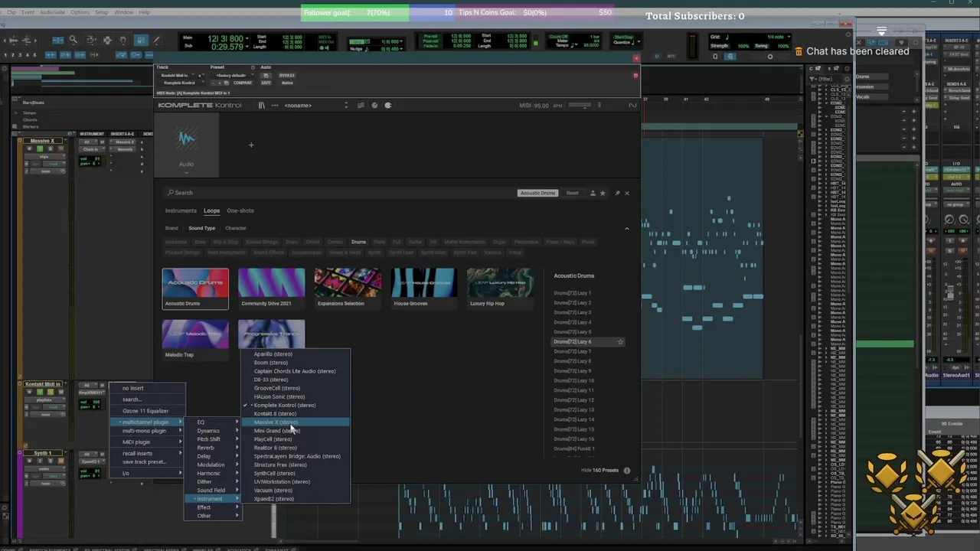
Task: Choose no insert in context menu
Action: (148, 388)
